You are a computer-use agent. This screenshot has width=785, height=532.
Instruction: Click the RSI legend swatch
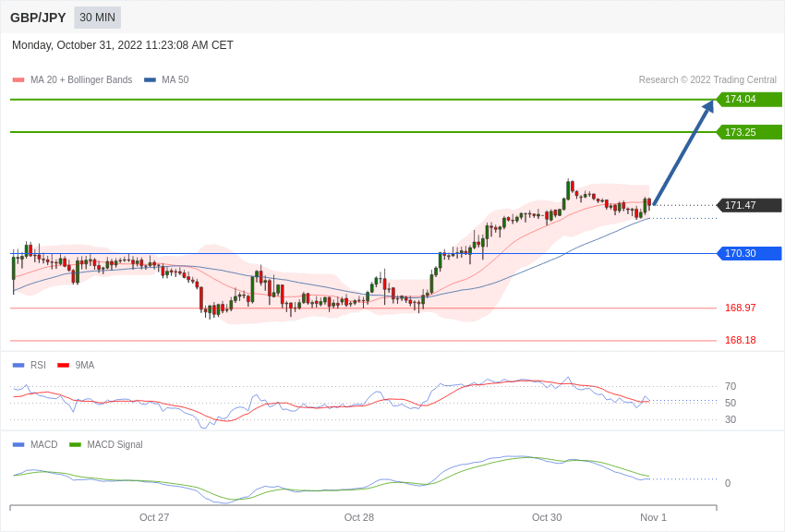(18, 366)
